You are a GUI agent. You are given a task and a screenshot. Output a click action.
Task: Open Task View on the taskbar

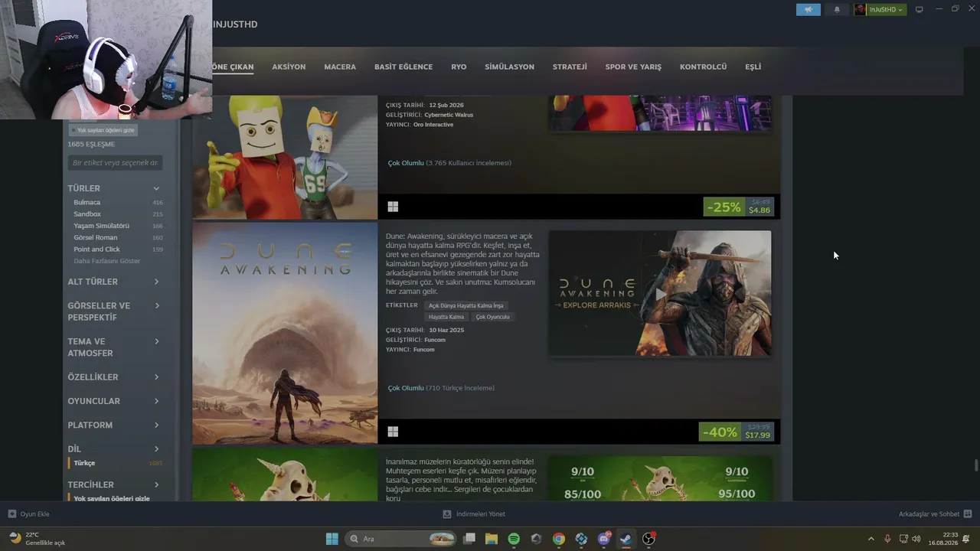click(469, 539)
